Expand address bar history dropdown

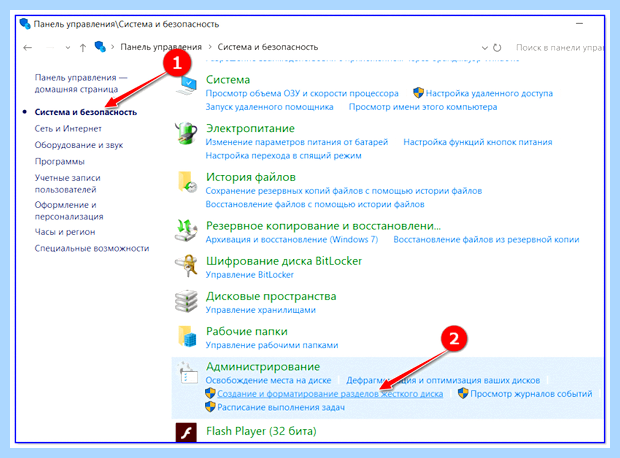[484, 48]
